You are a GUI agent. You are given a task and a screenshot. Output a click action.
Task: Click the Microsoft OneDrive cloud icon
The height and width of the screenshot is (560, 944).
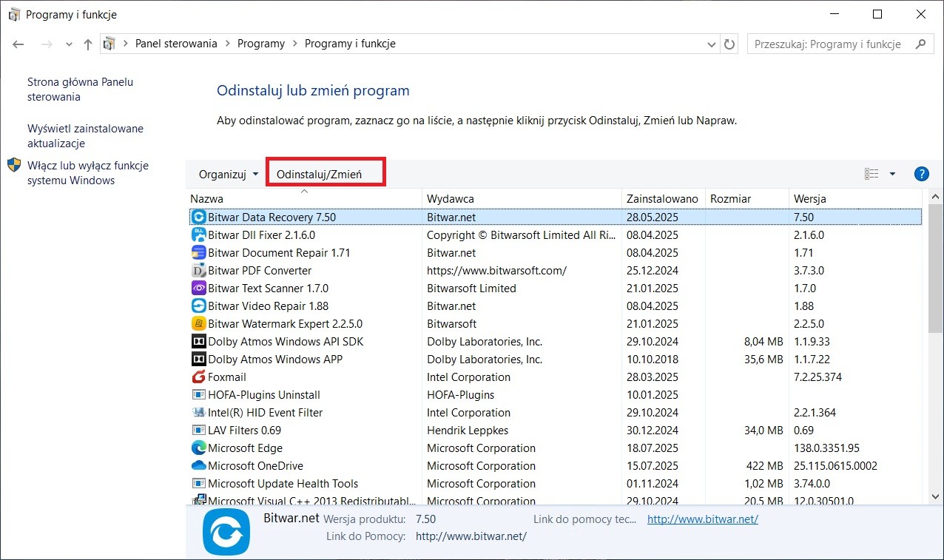click(x=198, y=465)
